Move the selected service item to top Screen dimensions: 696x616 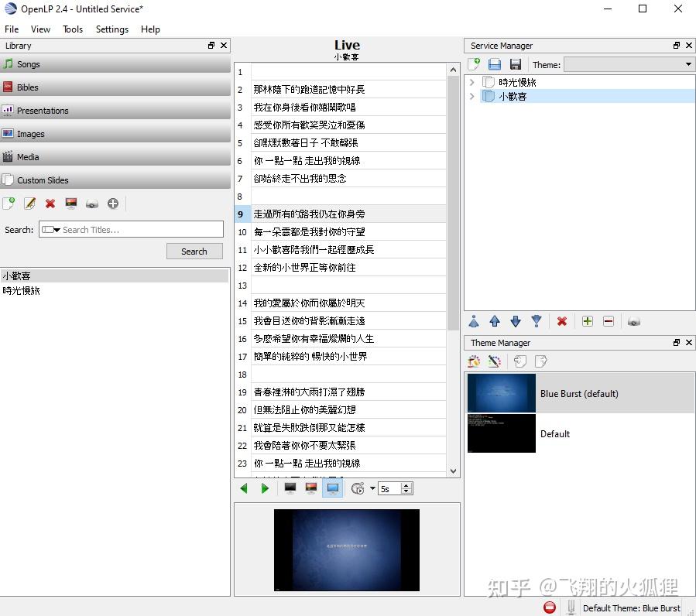(475, 321)
